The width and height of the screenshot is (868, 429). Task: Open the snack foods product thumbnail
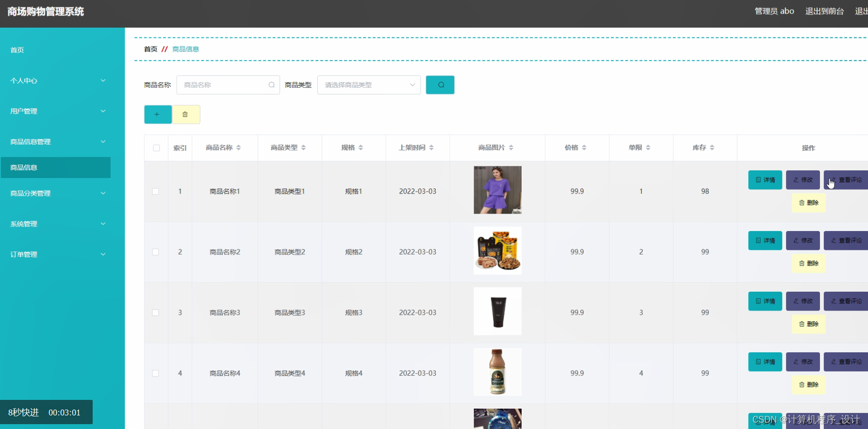(x=497, y=250)
